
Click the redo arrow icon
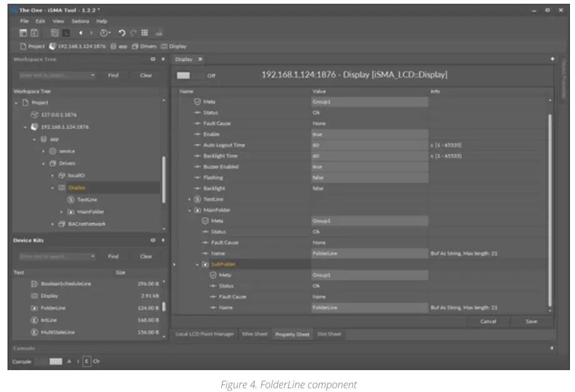[x=134, y=33]
